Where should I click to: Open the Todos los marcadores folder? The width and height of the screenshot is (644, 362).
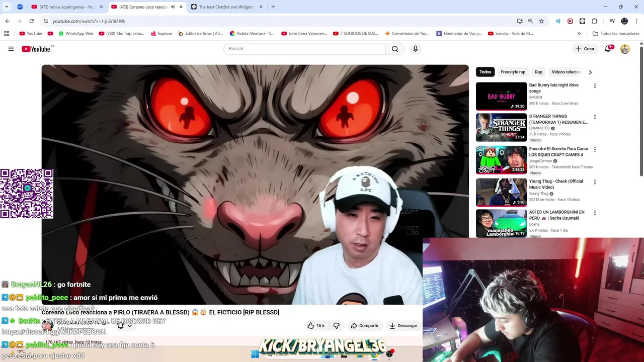(x=616, y=34)
